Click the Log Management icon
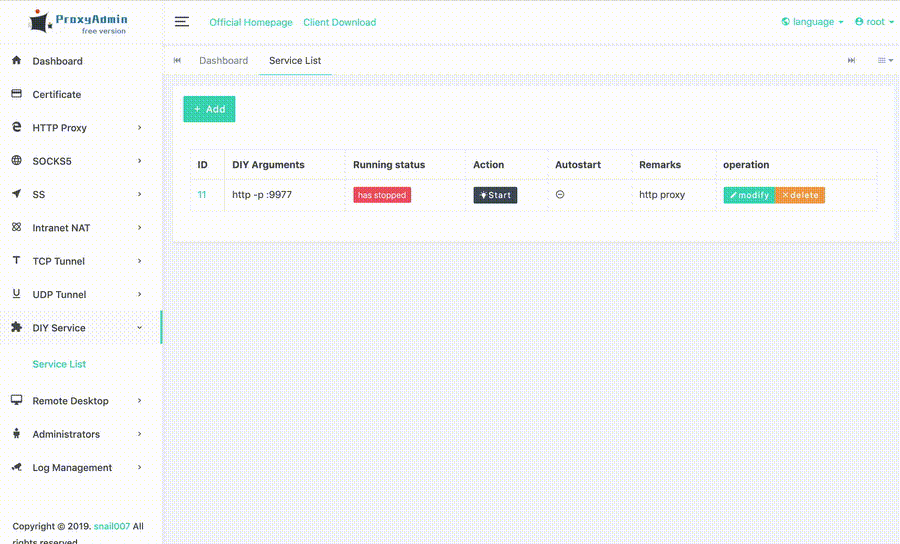Screen dimensions: 900x544 click(x=16, y=467)
